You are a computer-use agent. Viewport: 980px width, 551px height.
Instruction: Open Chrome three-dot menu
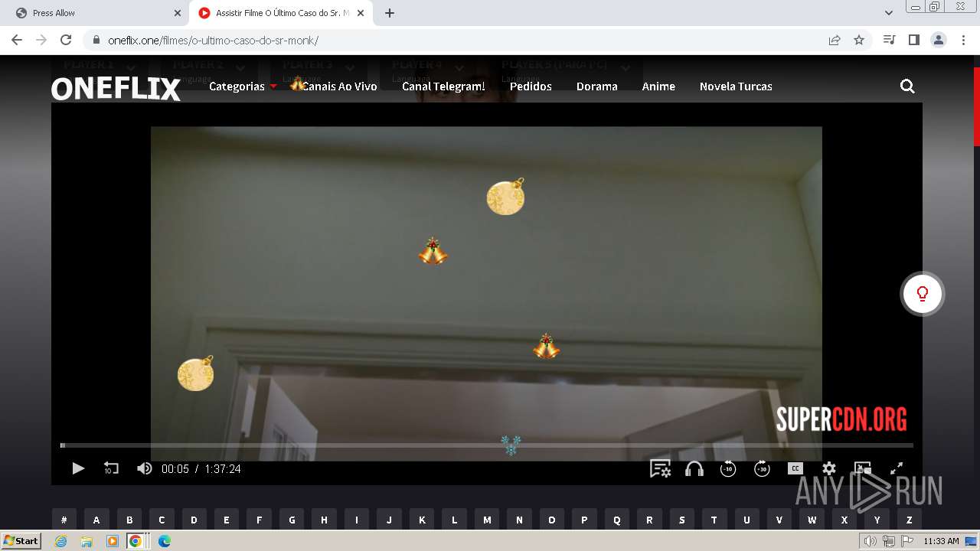click(x=963, y=40)
